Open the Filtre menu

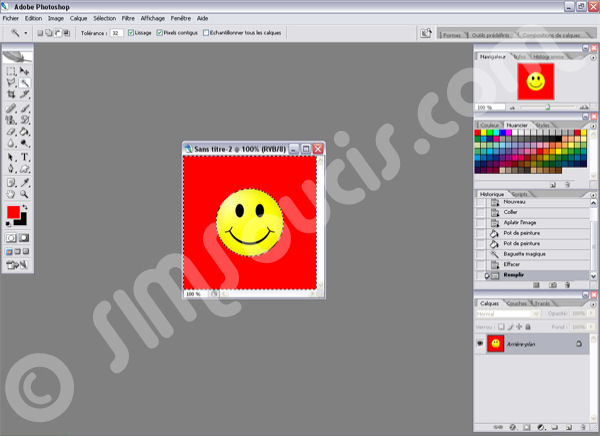pyautogui.click(x=128, y=18)
